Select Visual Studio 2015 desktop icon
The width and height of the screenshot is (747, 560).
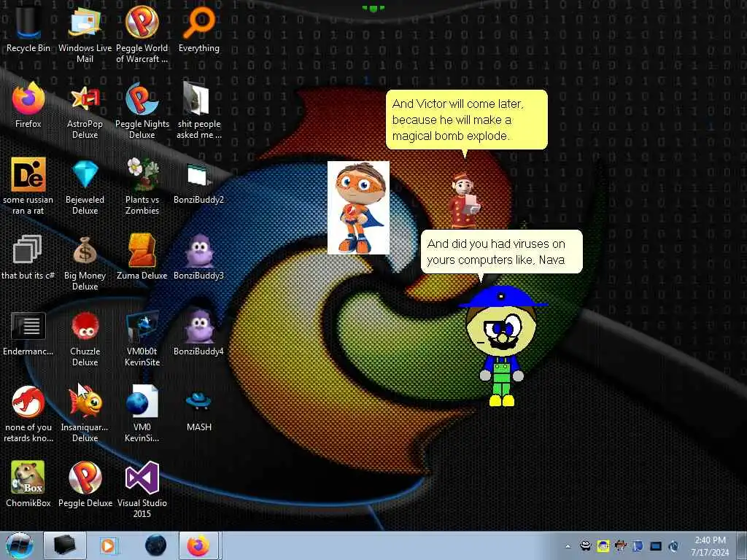[x=142, y=489]
